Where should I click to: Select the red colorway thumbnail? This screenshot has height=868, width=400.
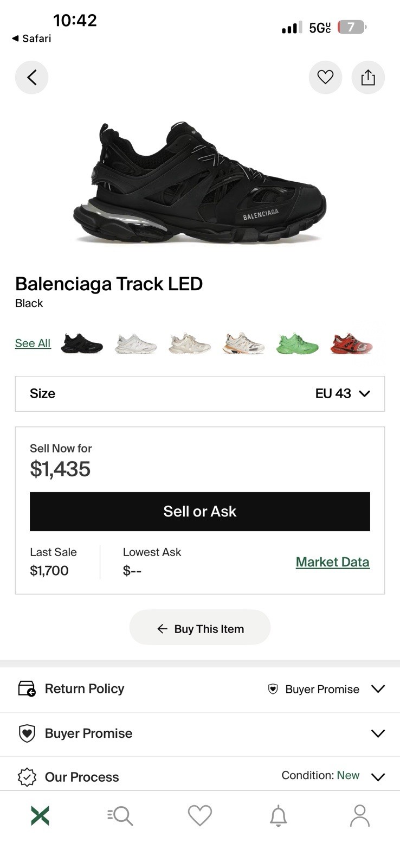click(x=351, y=343)
